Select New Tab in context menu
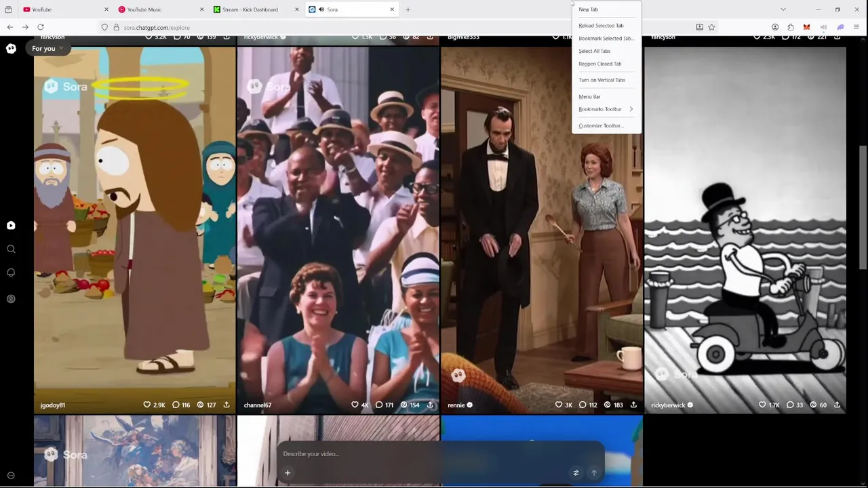The width and height of the screenshot is (868, 488). point(588,9)
